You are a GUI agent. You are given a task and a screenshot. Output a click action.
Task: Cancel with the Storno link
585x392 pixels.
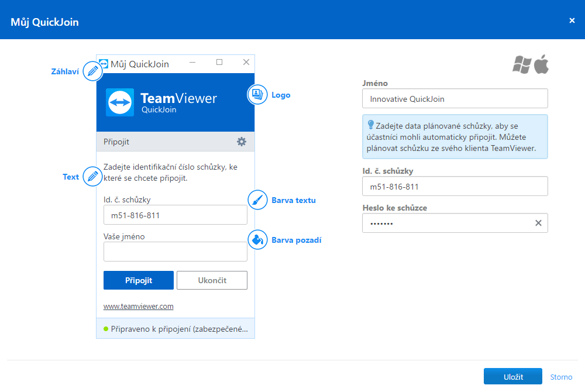click(x=561, y=377)
